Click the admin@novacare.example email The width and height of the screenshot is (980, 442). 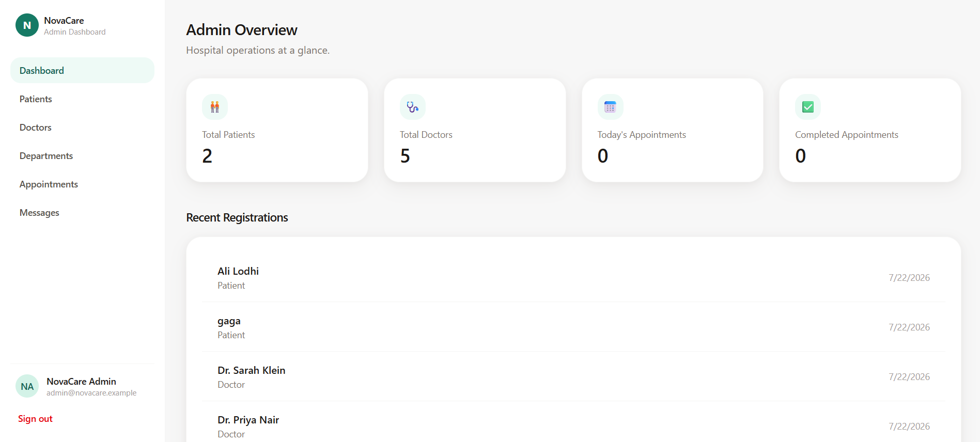[x=91, y=393]
